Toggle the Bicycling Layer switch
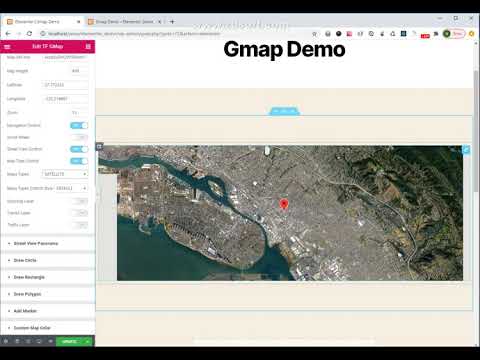Image resolution: width=480 pixels, height=360 pixels. click(79, 201)
